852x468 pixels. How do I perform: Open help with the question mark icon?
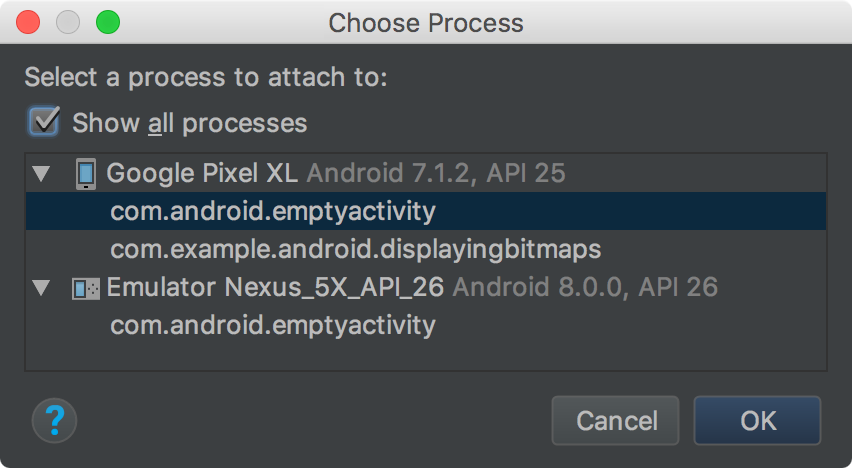coord(54,419)
